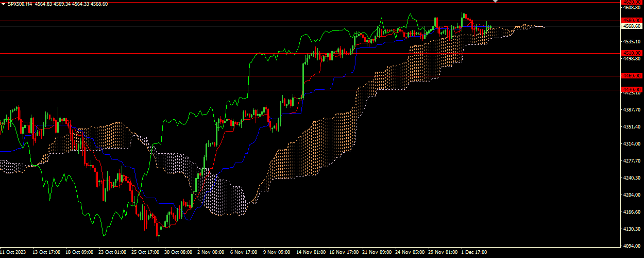Click the 30 Oct 08:00 time axis label
This screenshot has height=258, width=644.
[x=179, y=253]
